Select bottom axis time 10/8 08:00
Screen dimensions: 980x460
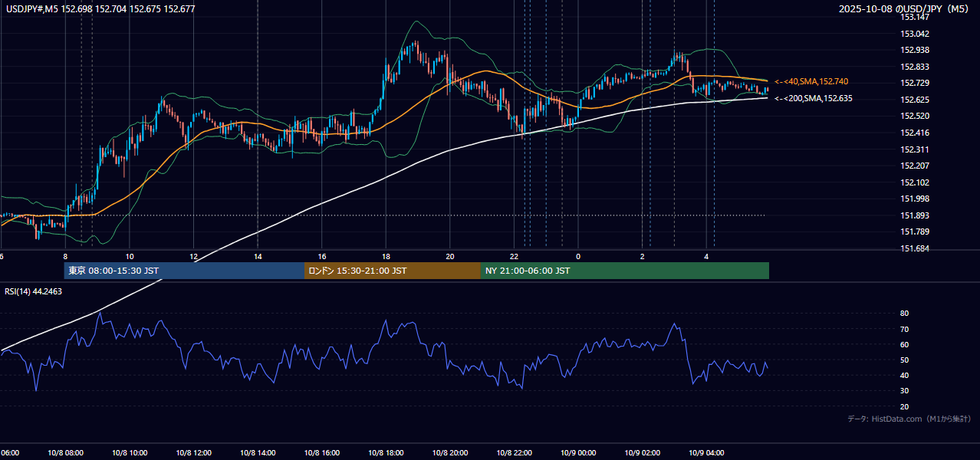click(65, 453)
